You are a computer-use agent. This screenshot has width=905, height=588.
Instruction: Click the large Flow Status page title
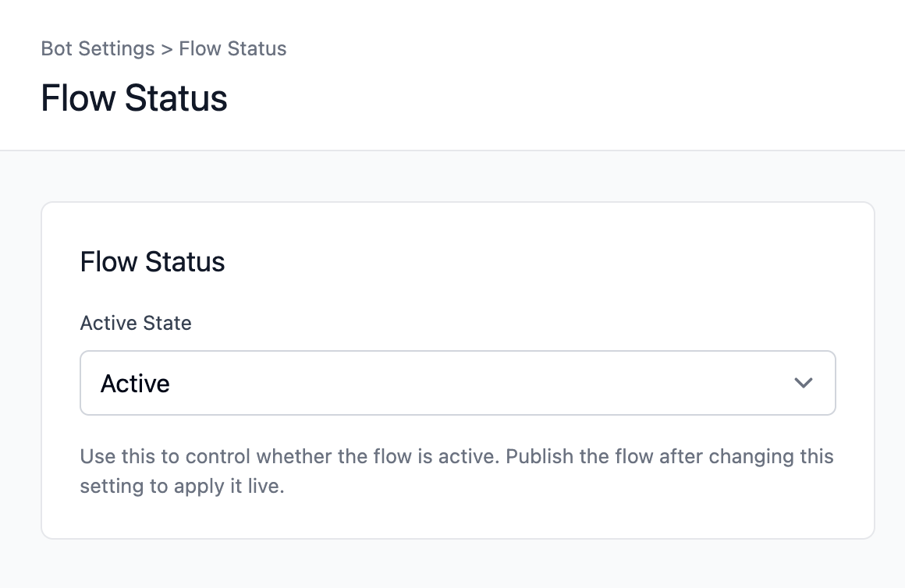point(134,99)
